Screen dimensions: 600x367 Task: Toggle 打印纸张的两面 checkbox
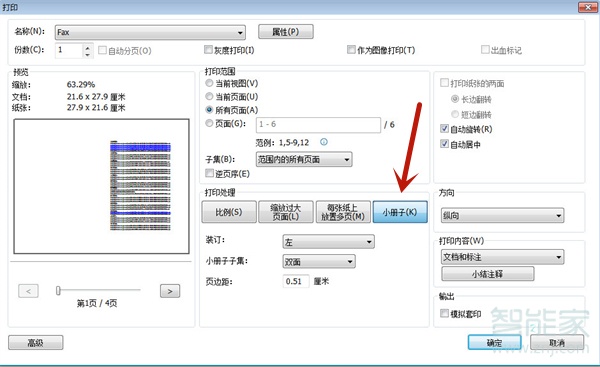click(444, 83)
